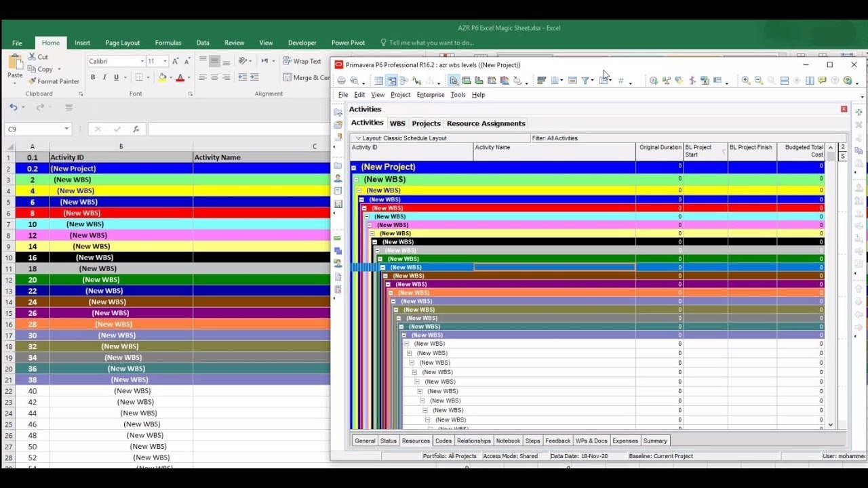Image resolution: width=868 pixels, height=488 pixels.
Task: Click the Delete X icon on Primavera right bar
Action: (x=859, y=125)
